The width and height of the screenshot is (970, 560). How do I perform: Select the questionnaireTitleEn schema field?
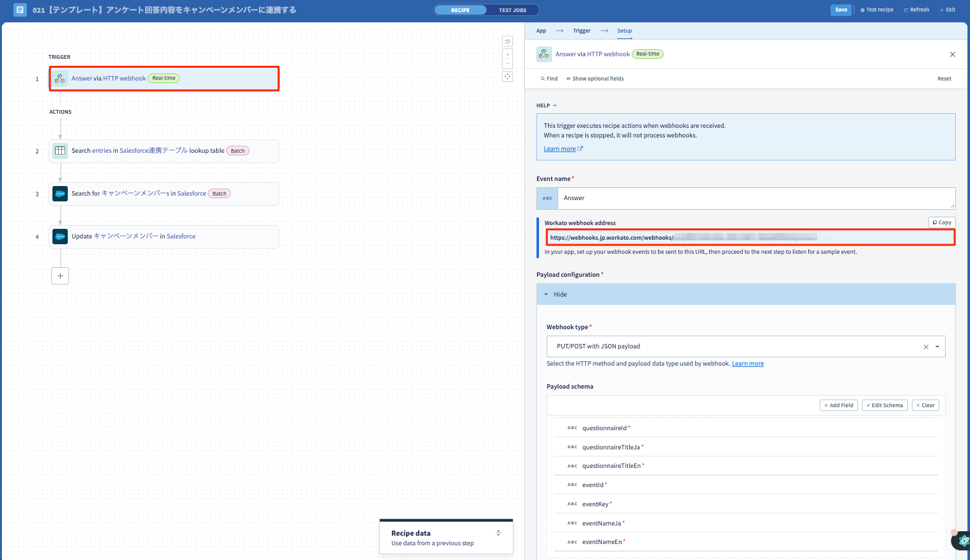tap(746, 466)
